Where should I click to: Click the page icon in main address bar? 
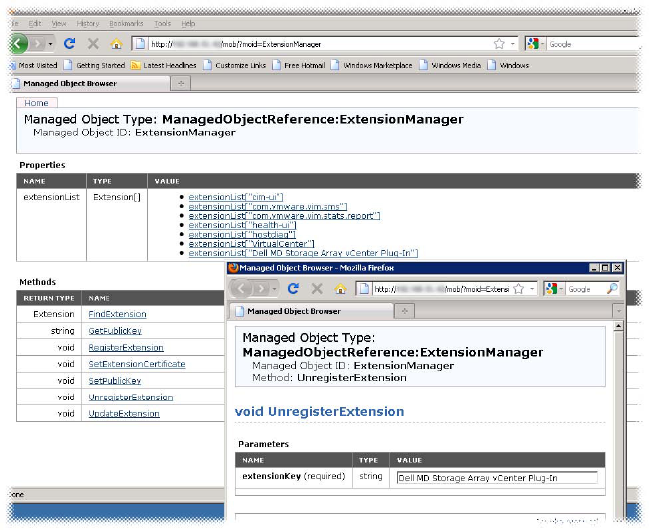[x=140, y=43]
